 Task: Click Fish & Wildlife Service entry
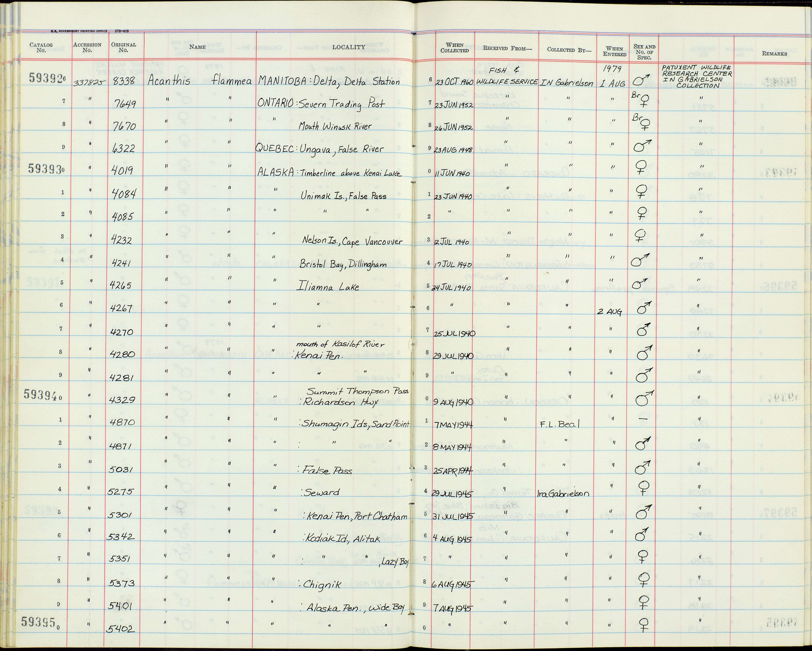click(x=507, y=76)
